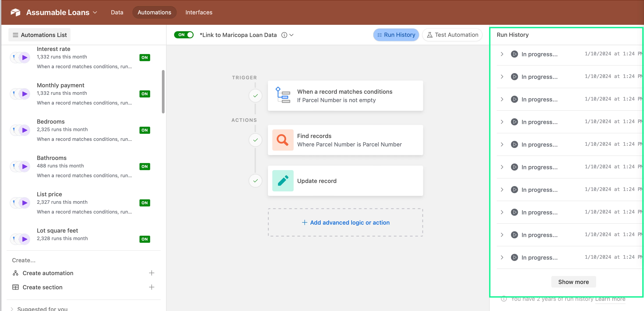Click Add advanced logic or action

pos(345,222)
